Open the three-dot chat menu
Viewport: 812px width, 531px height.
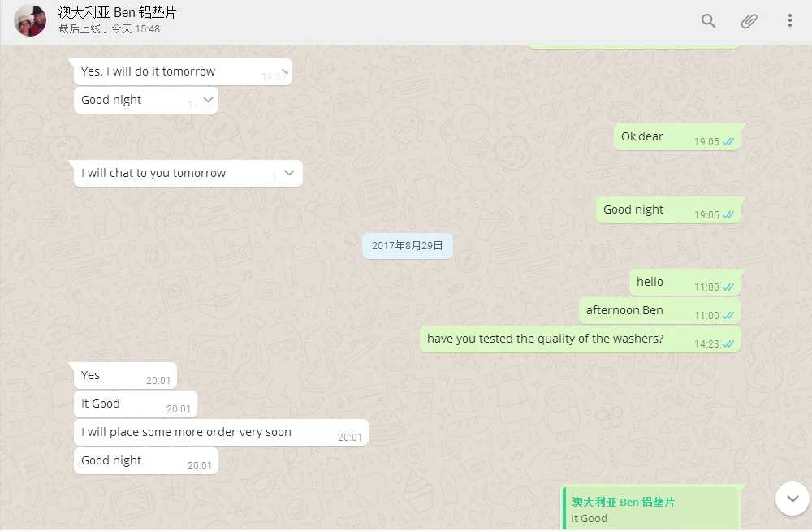[x=790, y=21]
